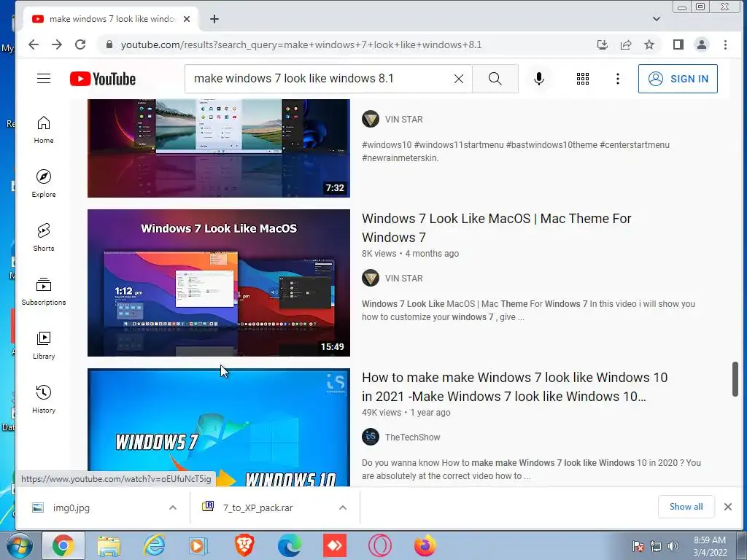Click the #windows10 hashtag text
Viewport: 747px width, 560px height.
pyautogui.click(x=387, y=145)
